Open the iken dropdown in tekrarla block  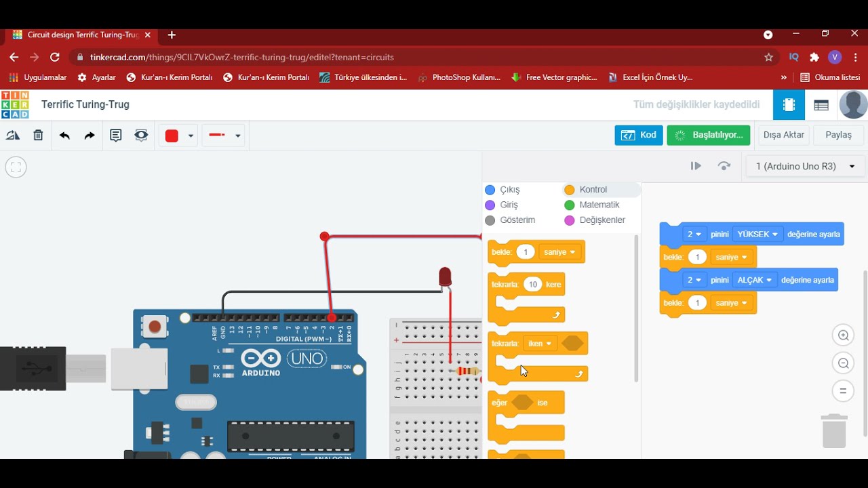pyautogui.click(x=540, y=344)
